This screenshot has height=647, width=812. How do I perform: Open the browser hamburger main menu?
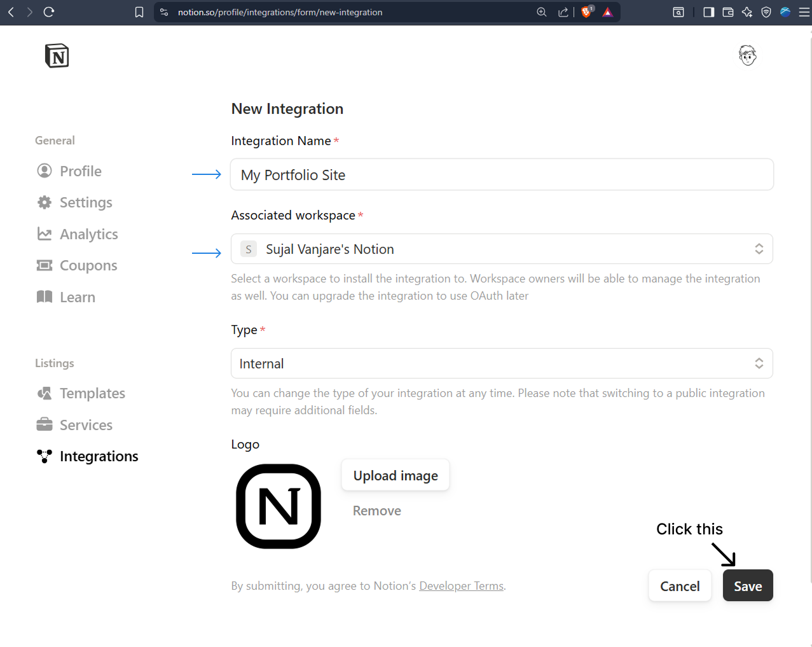[804, 12]
